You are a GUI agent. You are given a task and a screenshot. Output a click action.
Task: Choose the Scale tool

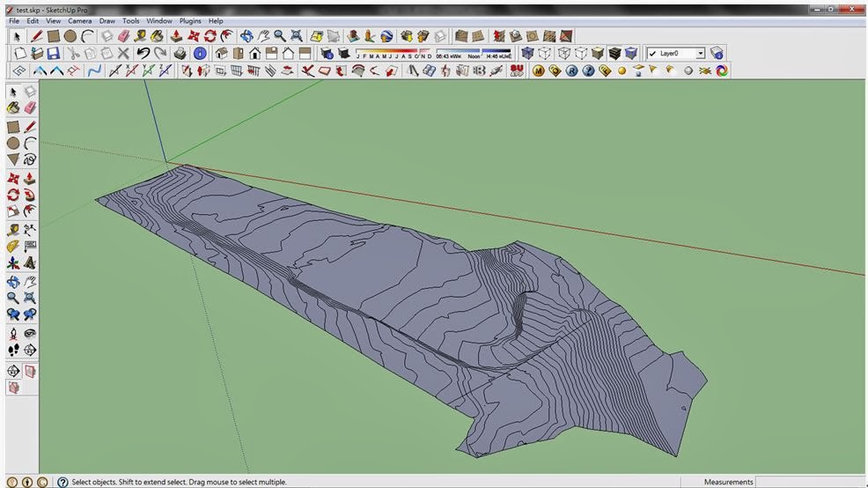tap(13, 211)
